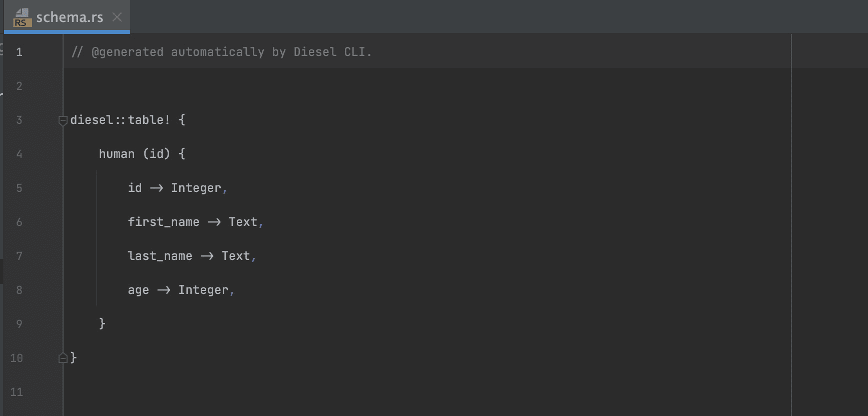Click the Integer type on the id line

click(196, 188)
